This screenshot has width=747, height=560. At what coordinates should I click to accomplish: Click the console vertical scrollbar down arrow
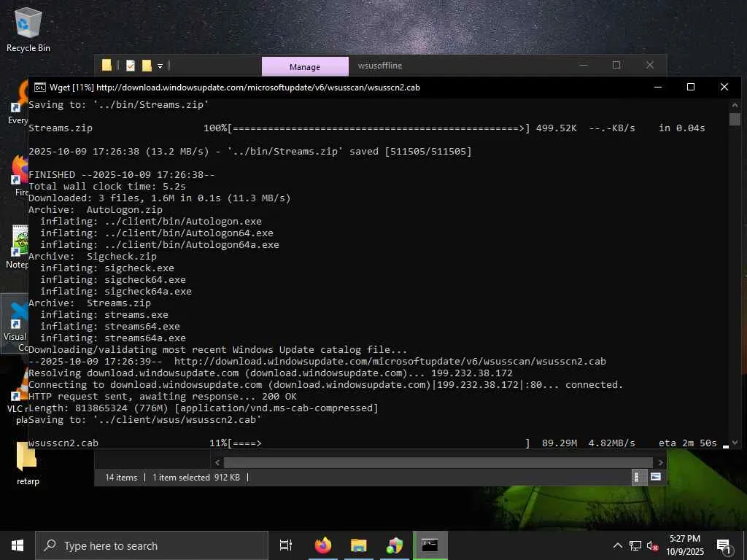click(735, 443)
